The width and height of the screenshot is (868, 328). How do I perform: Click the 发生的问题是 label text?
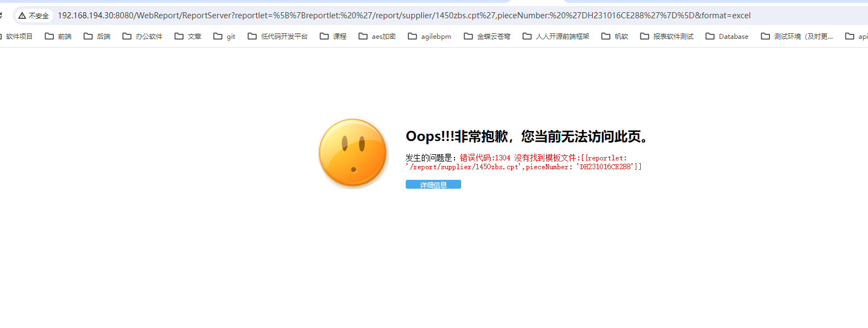pos(432,158)
